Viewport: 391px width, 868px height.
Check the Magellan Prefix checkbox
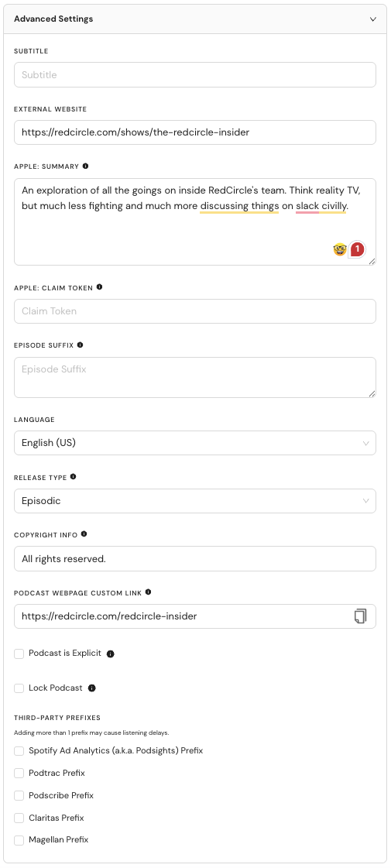tap(19, 840)
